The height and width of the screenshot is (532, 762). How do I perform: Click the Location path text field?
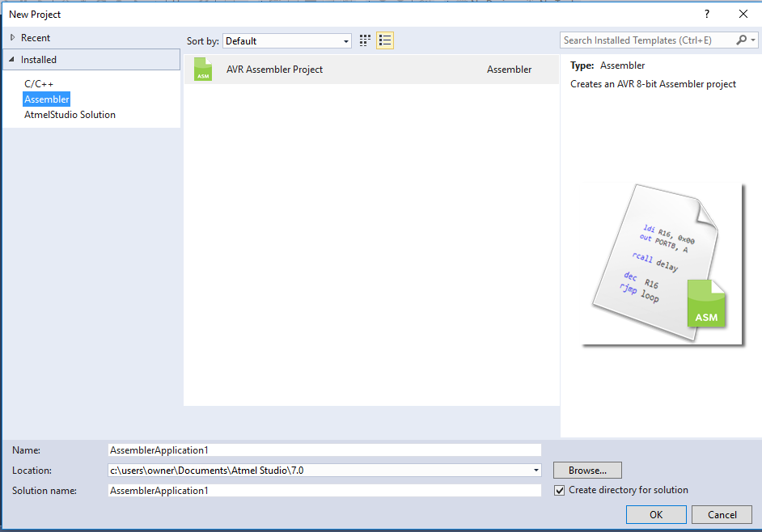(x=319, y=471)
